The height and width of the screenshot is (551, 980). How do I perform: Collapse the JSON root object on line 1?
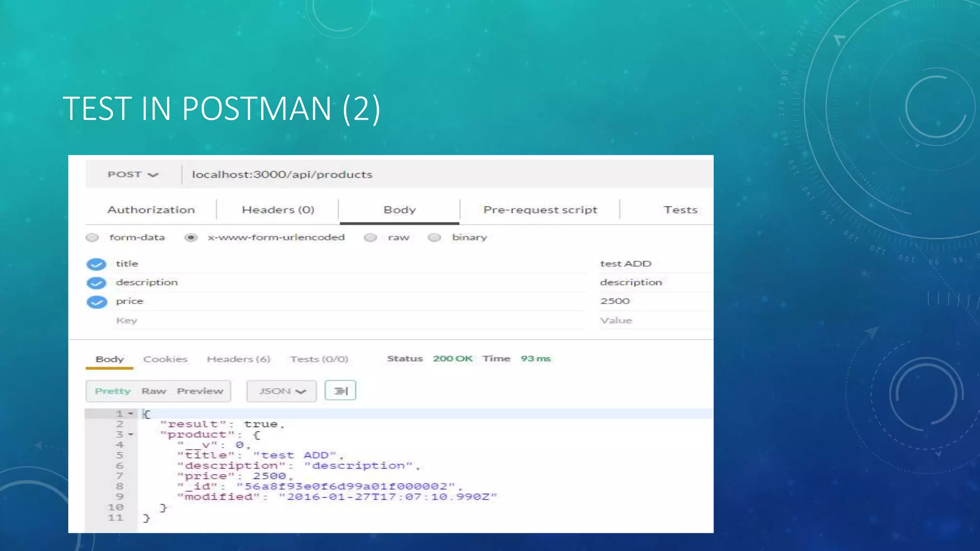tap(131, 414)
